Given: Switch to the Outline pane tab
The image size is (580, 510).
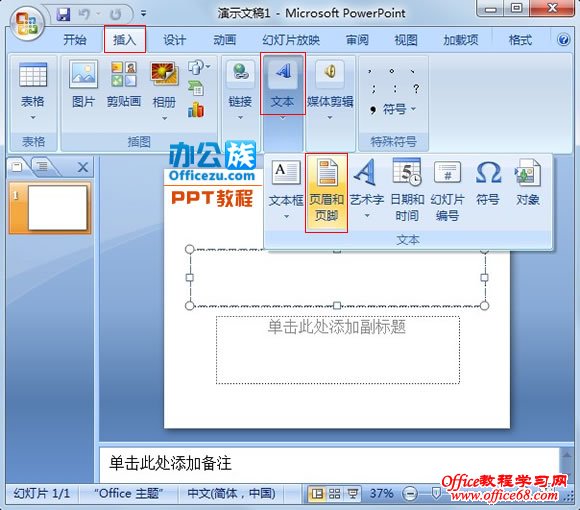Looking at the screenshot, I should (42, 167).
